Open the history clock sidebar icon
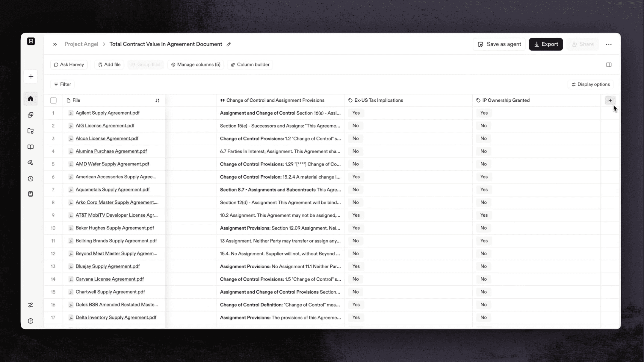The width and height of the screenshot is (644, 362). (x=31, y=179)
